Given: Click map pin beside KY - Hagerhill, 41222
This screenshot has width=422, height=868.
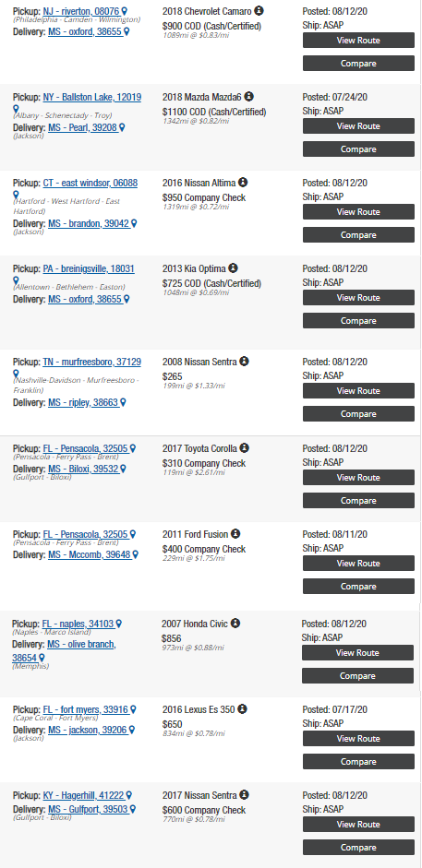Looking at the screenshot, I should point(129,795).
